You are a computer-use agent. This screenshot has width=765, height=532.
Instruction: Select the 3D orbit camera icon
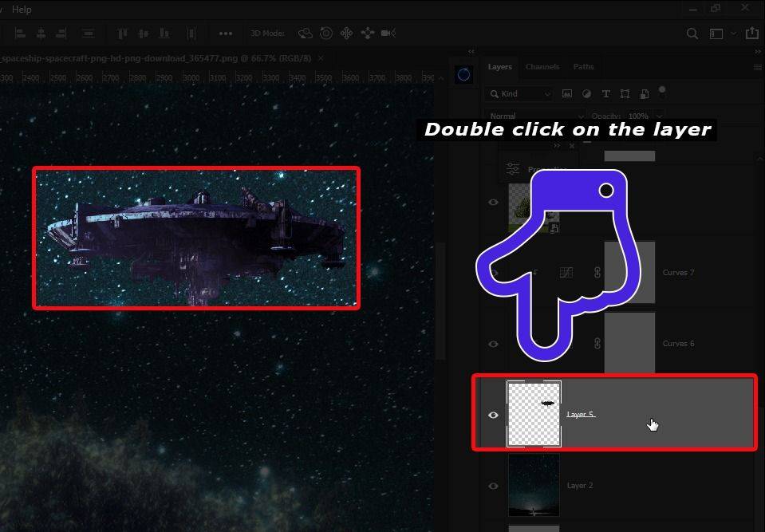tap(306, 33)
